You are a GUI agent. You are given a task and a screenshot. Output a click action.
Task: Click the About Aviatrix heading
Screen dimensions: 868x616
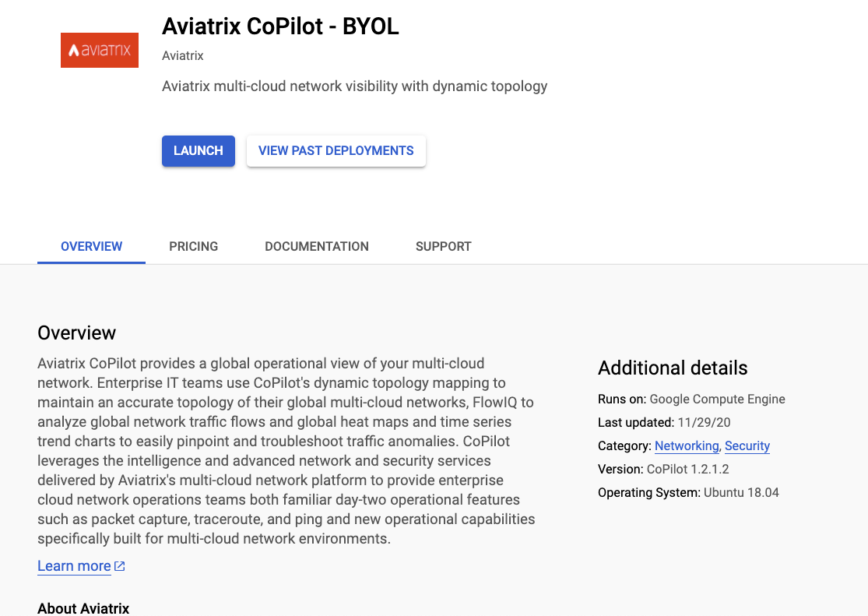pyautogui.click(x=83, y=608)
